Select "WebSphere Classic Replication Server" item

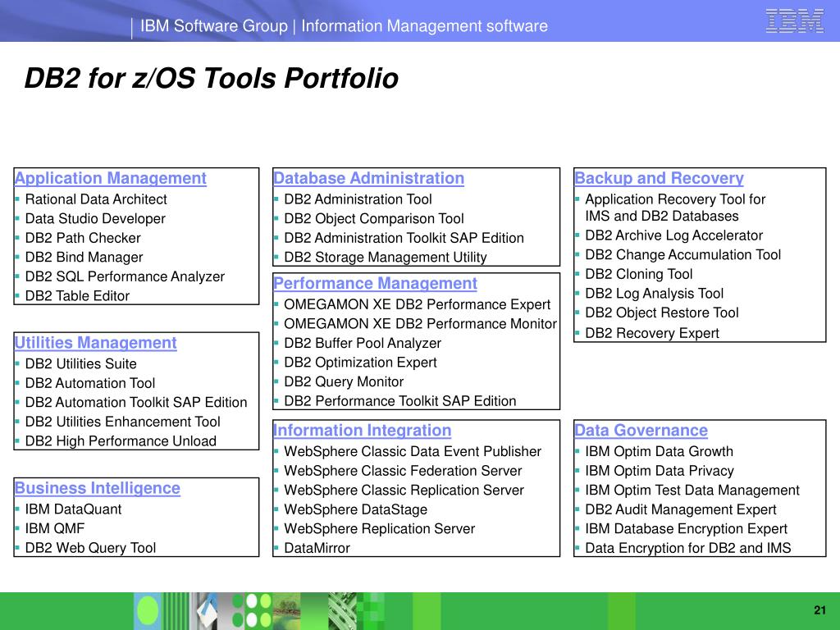point(404,491)
